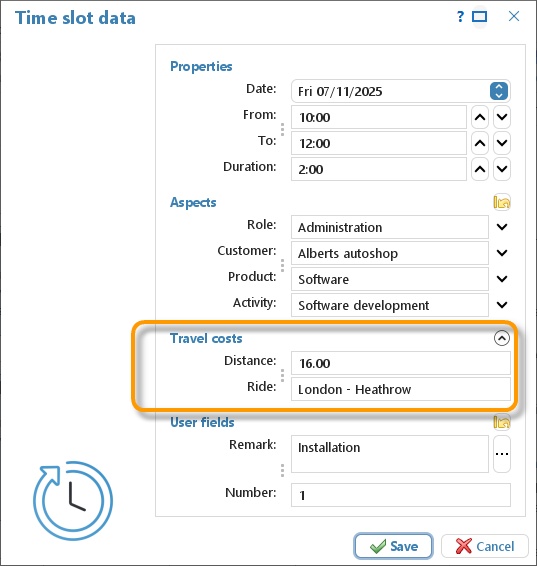Image resolution: width=537 pixels, height=566 pixels.
Task: Click the User fields heading
Action: [x=202, y=422]
